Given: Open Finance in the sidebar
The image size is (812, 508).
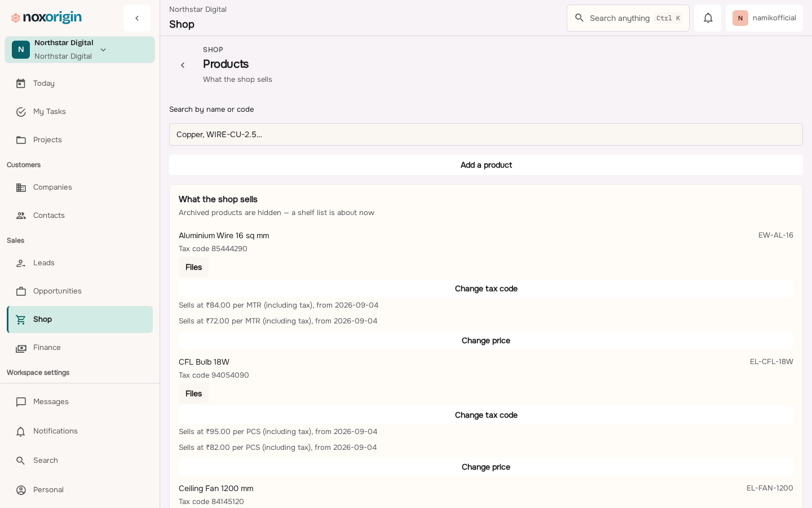Looking at the screenshot, I should (x=80, y=348).
